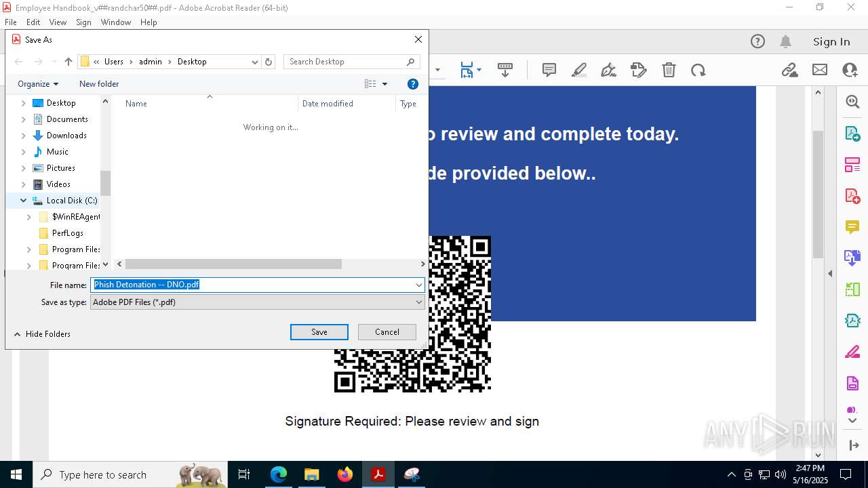Click the Up folder arrow in dialog
Image resolution: width=868 pixels, height=488 pixels.
68,62
